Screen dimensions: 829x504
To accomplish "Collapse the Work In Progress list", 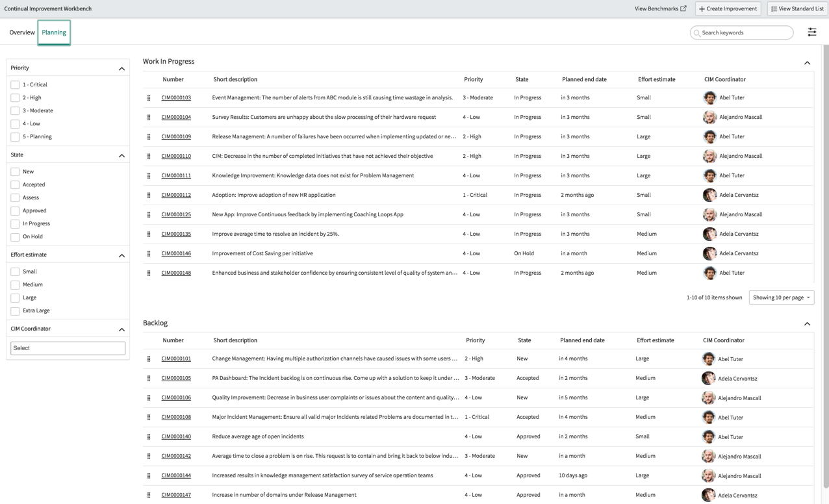I will click(807, 63).
